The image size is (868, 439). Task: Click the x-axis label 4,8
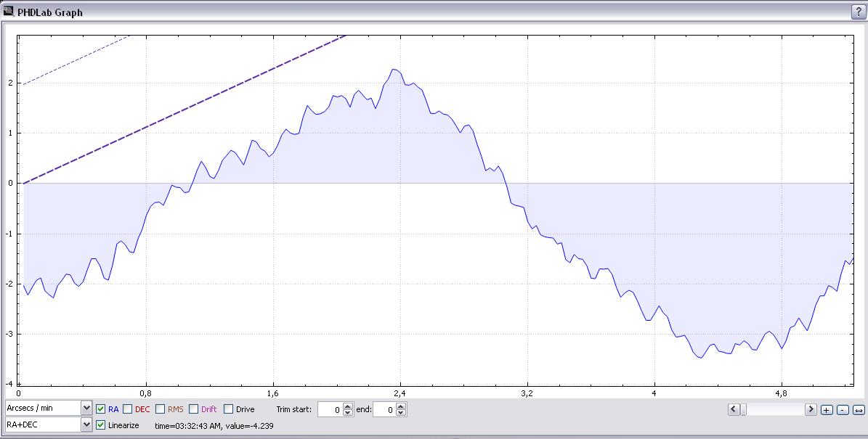781,394
